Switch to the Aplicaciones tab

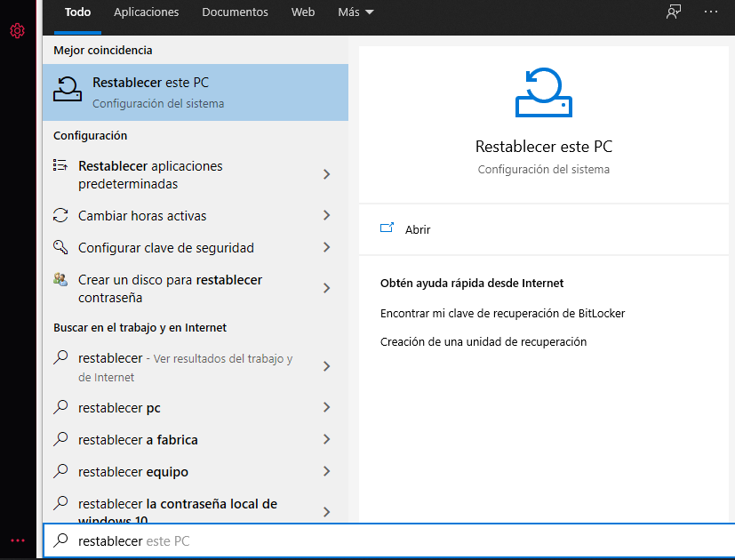click(x=146, y=12)
